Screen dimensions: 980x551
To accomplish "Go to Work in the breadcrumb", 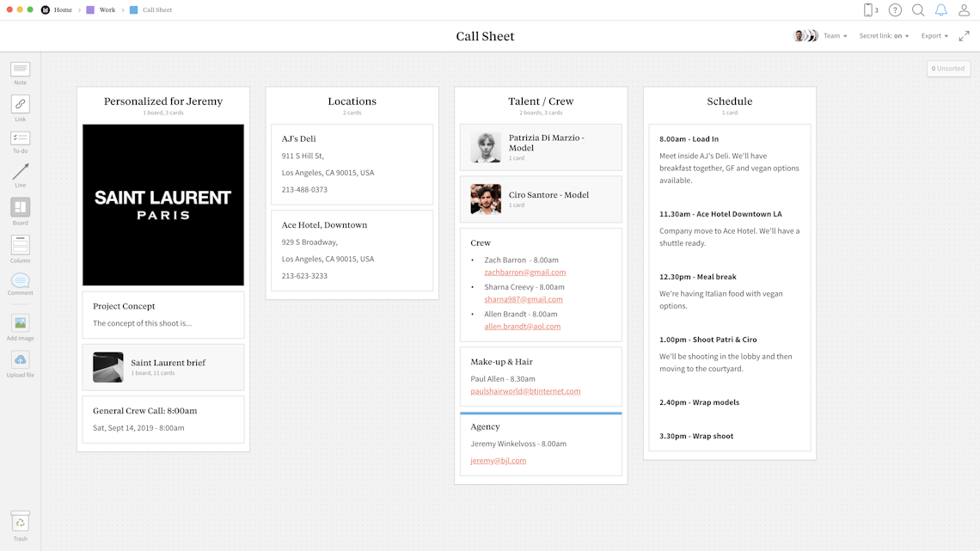I will [x=107, y=10].
